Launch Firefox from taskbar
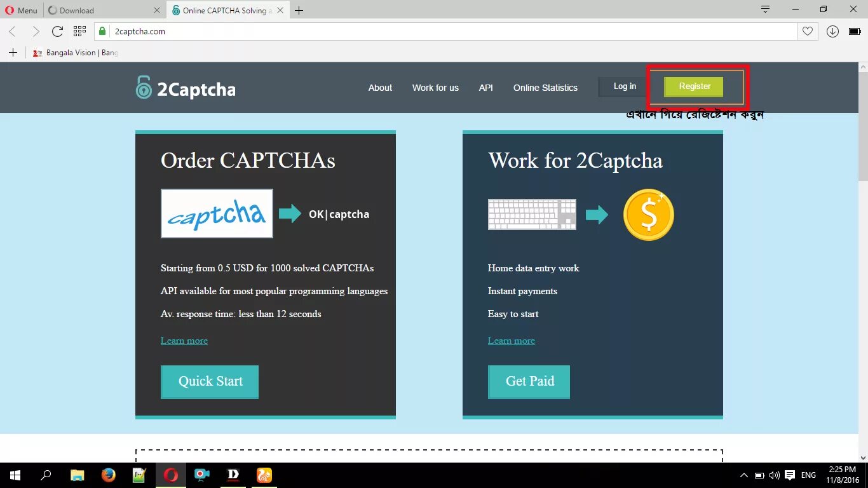The width and height of the screenshot is (868, 488). 108,475
